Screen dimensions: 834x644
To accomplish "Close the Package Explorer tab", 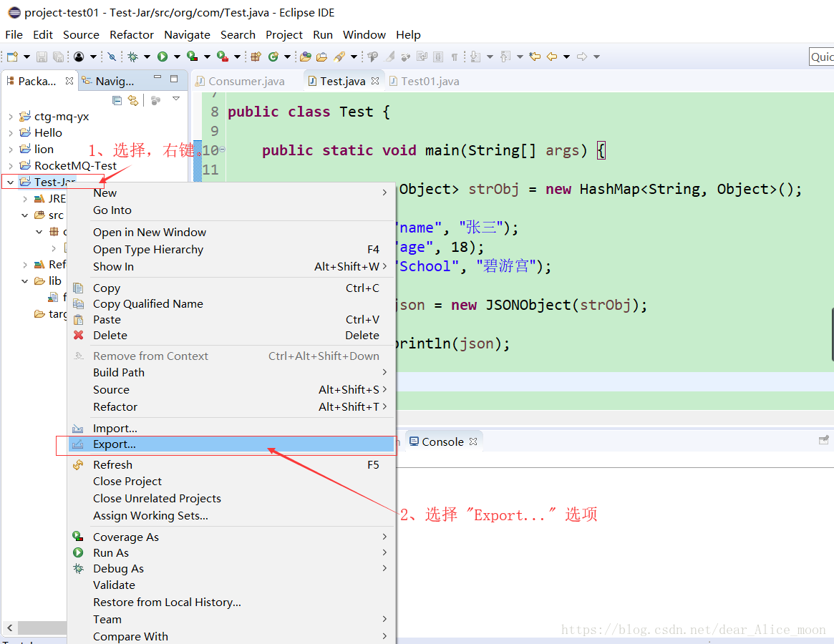I will point(69,81).
